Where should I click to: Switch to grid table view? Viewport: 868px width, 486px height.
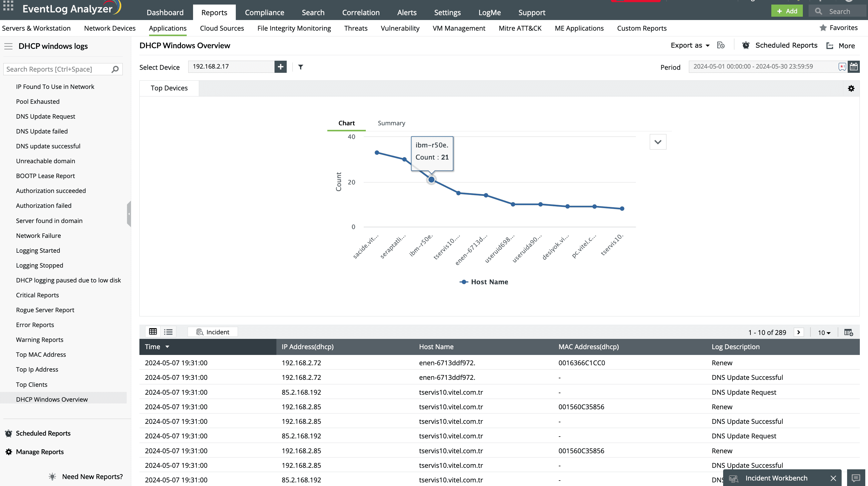click(153, 332)
